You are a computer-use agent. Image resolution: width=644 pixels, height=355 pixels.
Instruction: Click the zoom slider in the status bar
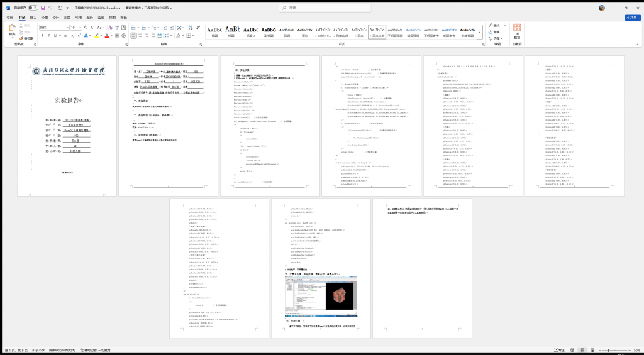click(608, 350)
